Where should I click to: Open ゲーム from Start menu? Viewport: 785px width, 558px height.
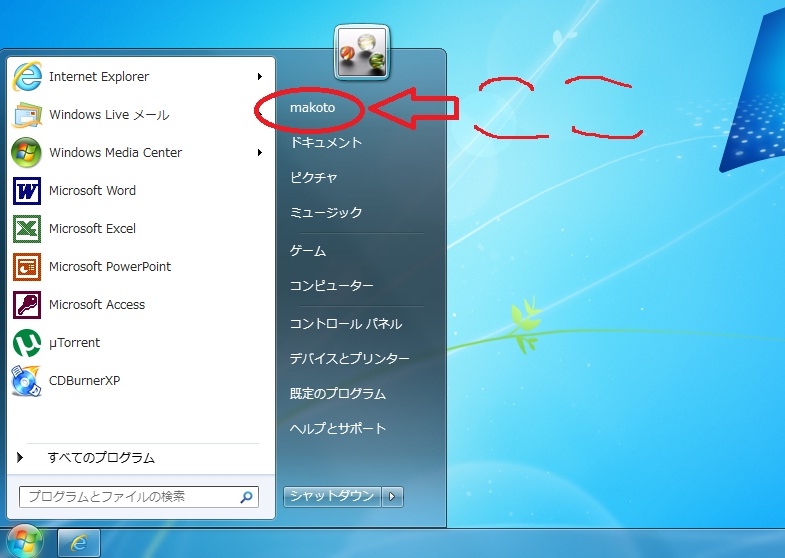tap(308, 251)
